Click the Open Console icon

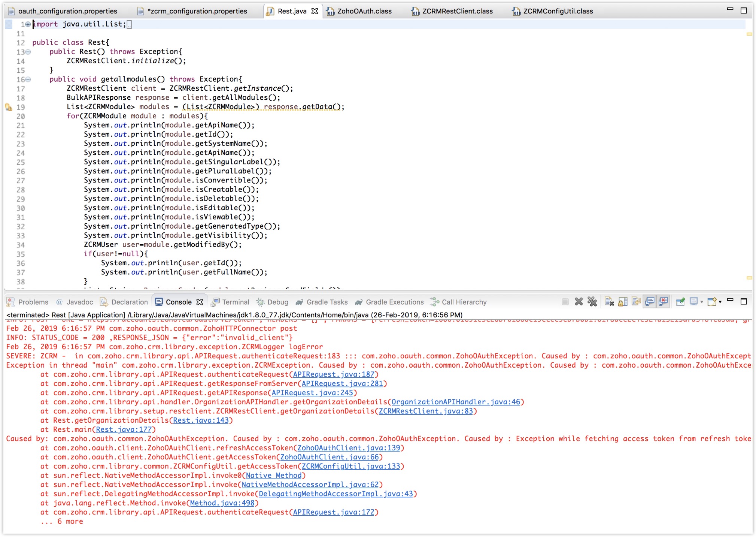[712, 302]
